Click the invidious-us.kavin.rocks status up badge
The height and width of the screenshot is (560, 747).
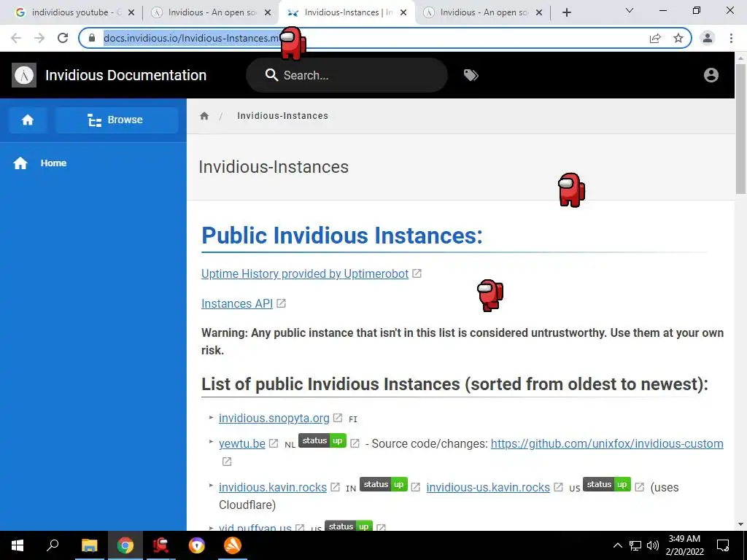[x=607, y=484]
